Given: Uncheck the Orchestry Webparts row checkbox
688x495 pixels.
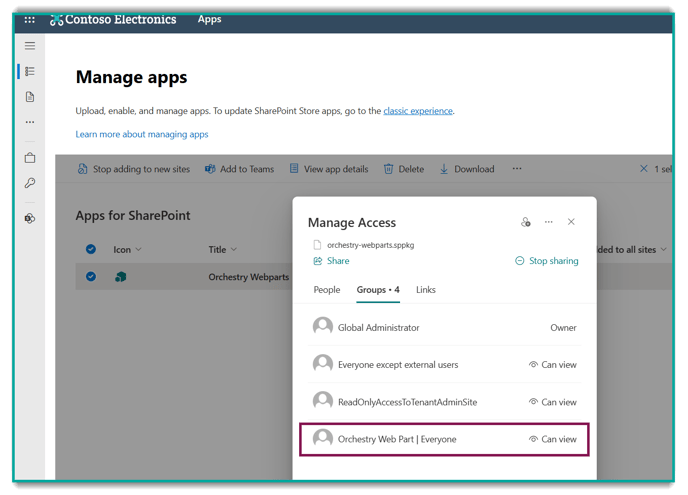Looking at the screenshot, I should click(x=91, y=277).
